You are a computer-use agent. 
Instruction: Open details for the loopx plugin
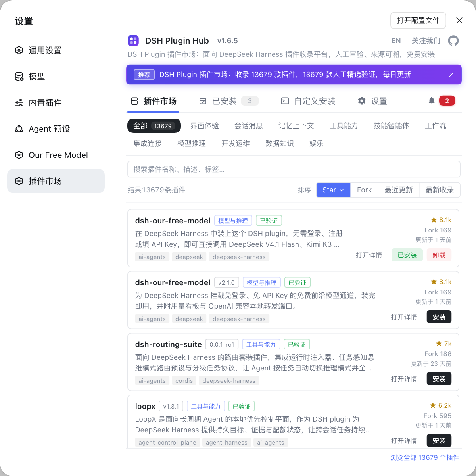404,441
